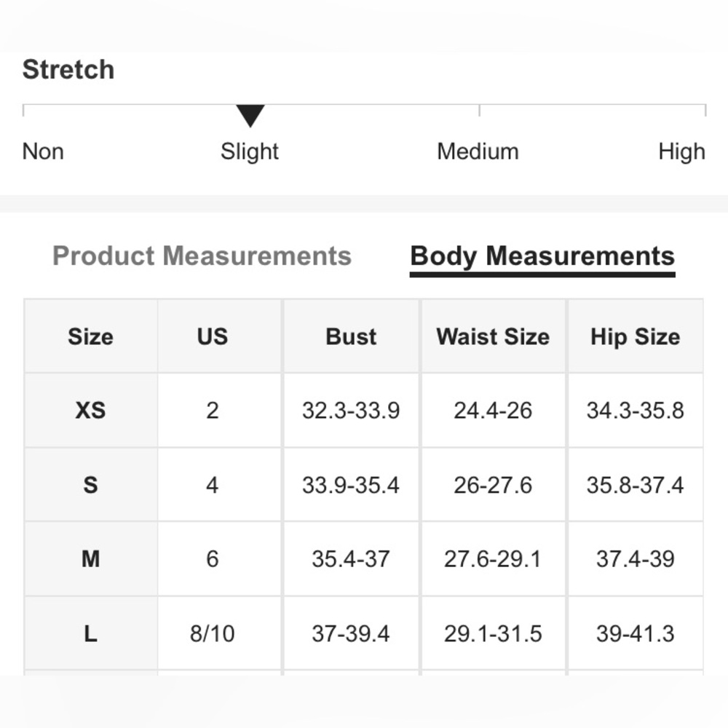The image size is (728, 728).
Task: Click the black stretch indicator triangle
Action: 250,116
